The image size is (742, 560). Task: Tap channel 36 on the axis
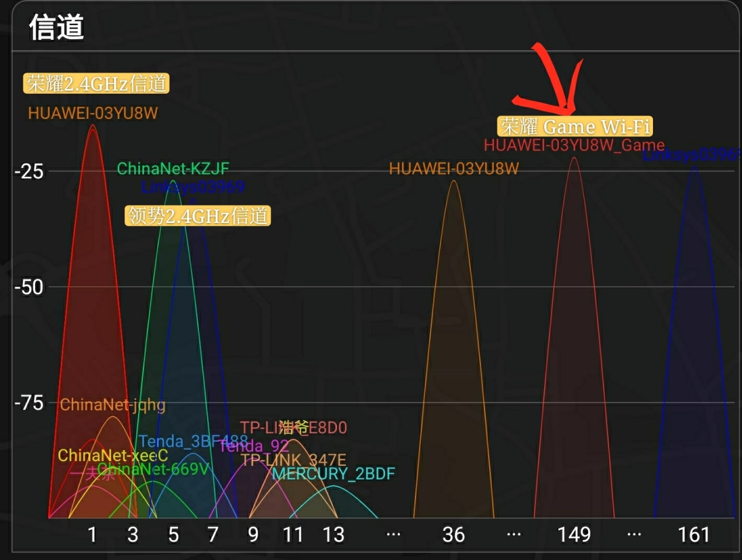coord(454,534)
